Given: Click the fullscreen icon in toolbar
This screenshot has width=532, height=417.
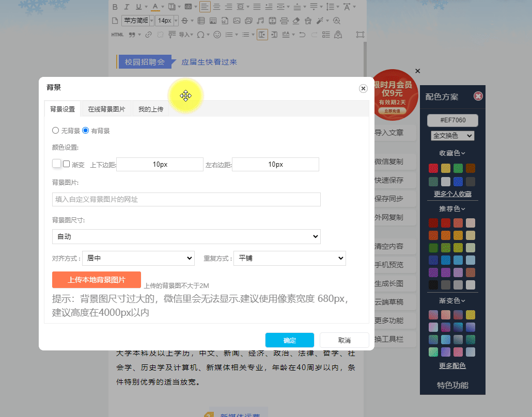Looking at the screenshot, I should tap(360, 35).
